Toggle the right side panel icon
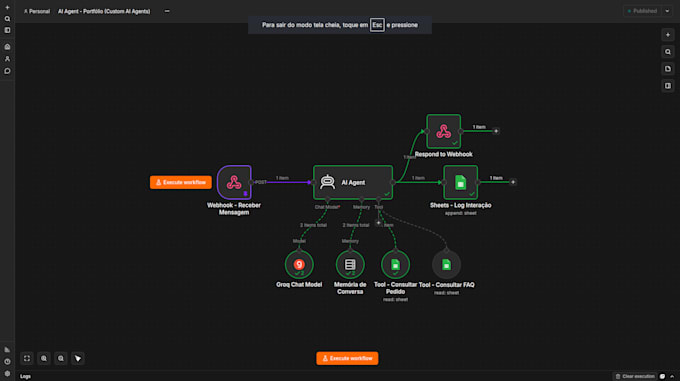Screen dimensions: 680x381 [668, 86]
